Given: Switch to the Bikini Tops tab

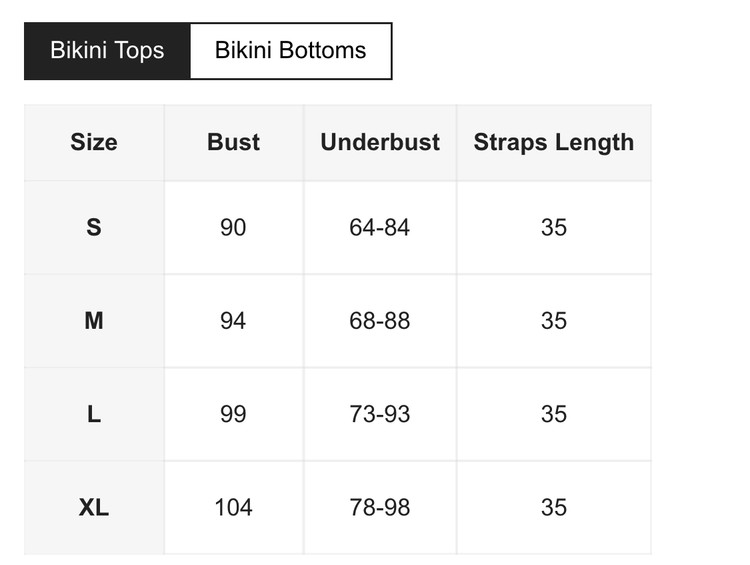Looking at the screenshot, I should (107, 51).
